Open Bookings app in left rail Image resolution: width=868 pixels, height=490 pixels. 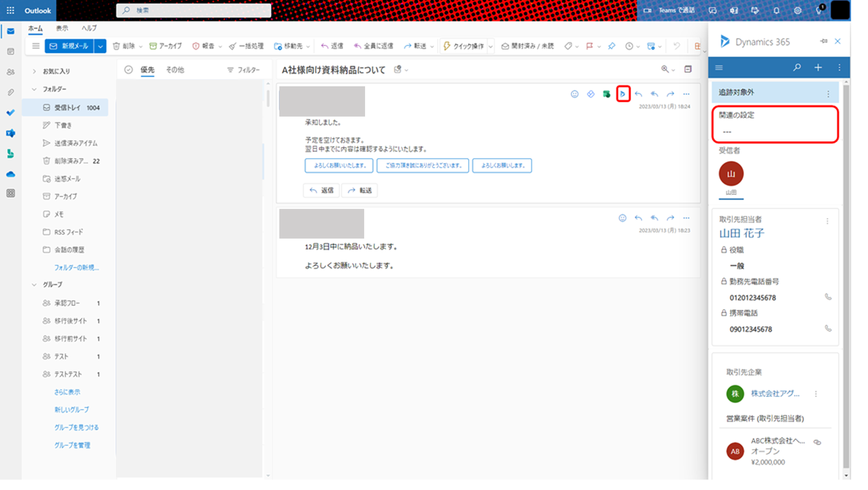pos(10,154)
